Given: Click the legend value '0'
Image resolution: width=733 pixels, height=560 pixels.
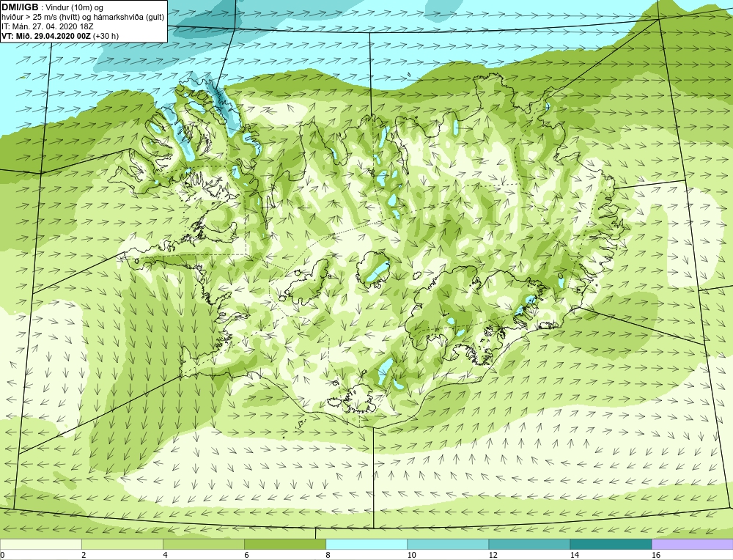Looking at the screenshot, I should pos(3,555).
